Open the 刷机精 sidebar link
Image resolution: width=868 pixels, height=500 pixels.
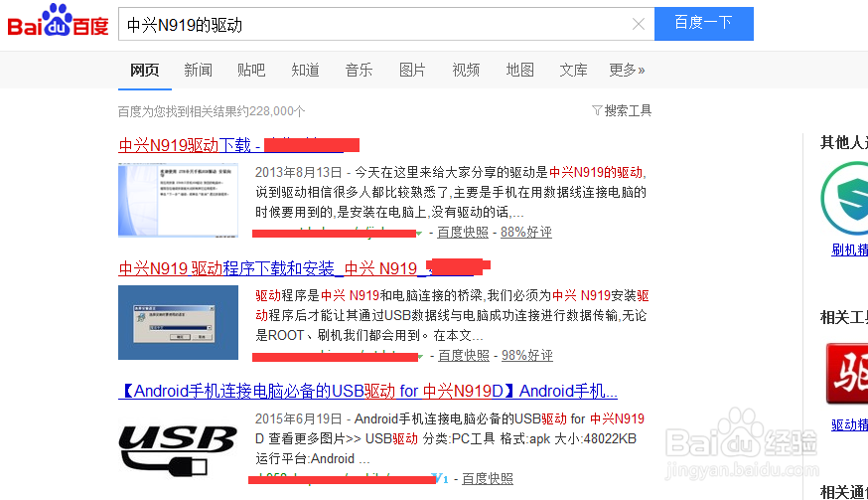click(850, 250)
